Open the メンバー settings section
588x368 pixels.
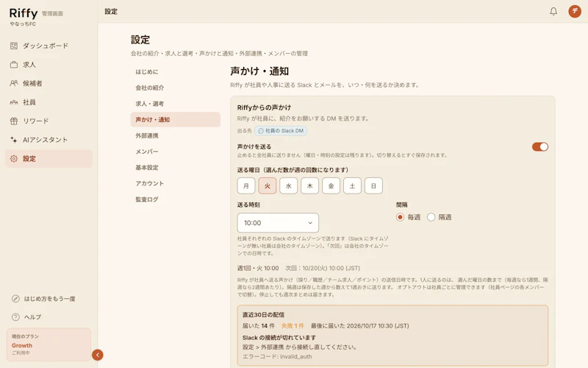pyautogui.click(x=175, y=152)
